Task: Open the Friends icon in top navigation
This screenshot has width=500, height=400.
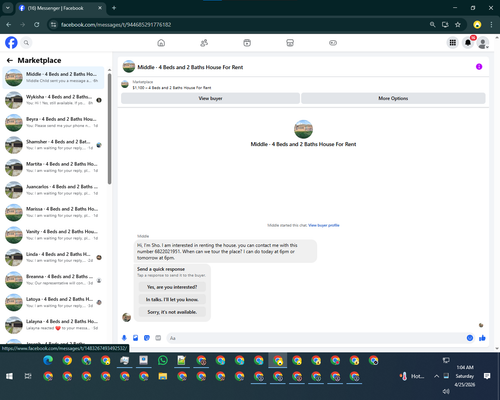Action: tap(204, 43)
